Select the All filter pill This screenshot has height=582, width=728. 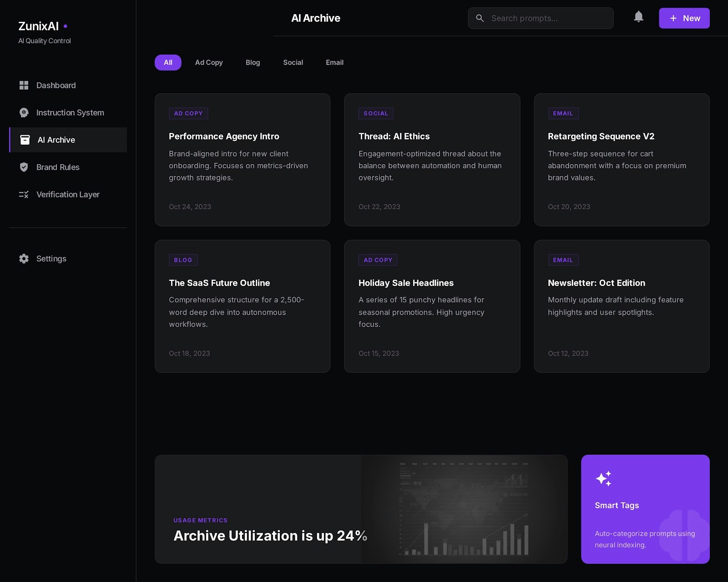pos(167,62)
